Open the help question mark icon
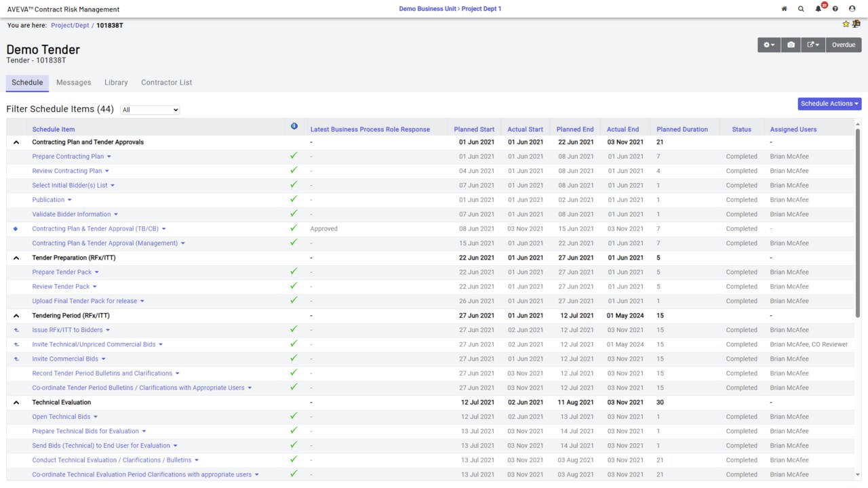 (x=835, y=9)
